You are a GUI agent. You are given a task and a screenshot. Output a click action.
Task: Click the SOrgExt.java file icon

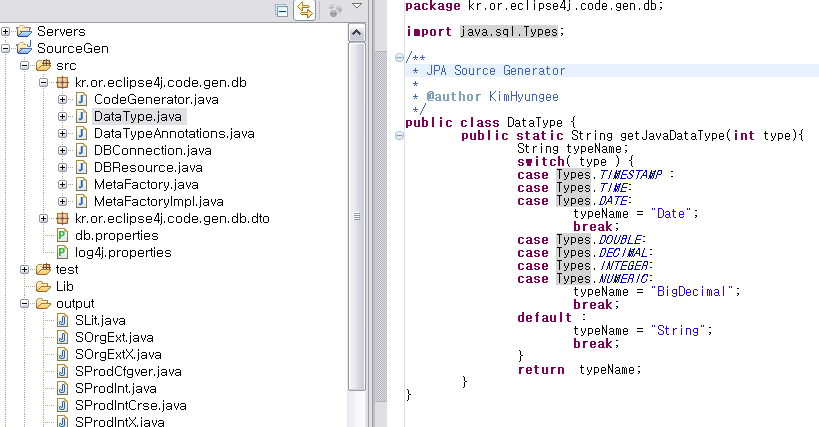[x=63, y=337]
